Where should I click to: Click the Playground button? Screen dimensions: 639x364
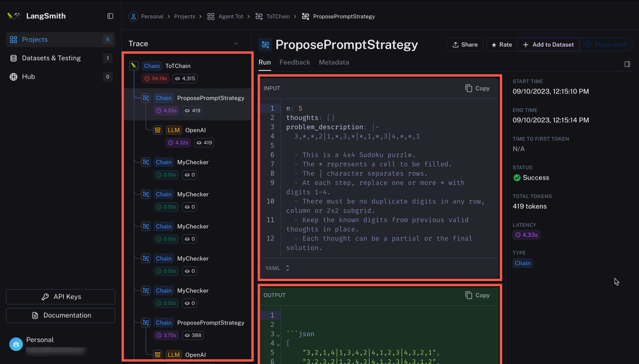point(606,45)
